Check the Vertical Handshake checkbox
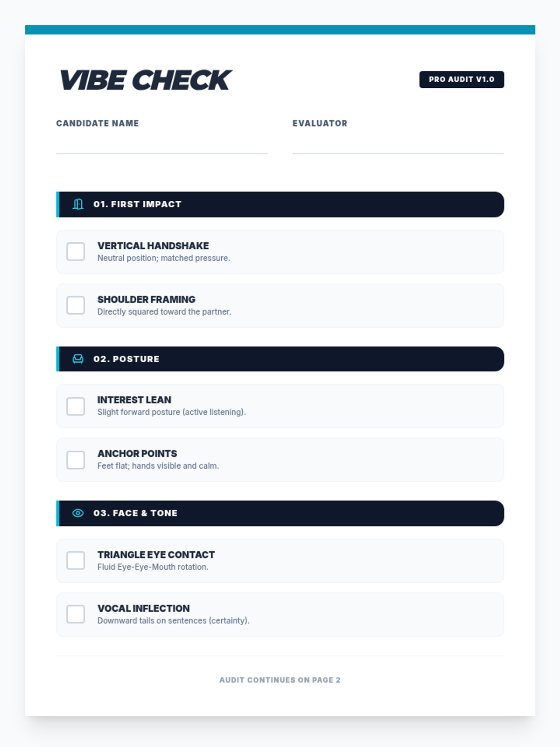Viewport: 560px width, 747px height. click(x=76, y=252)
